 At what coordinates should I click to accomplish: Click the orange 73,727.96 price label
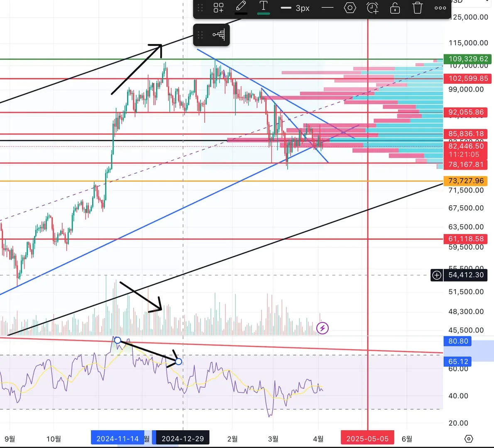pyautogui.click(x=466, y=181)
